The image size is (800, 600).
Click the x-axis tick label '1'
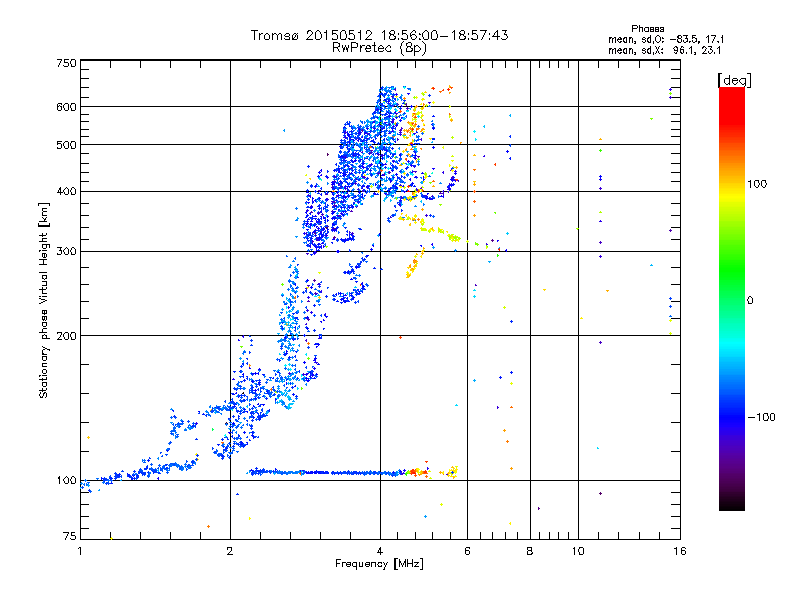[x=80, y=551]
